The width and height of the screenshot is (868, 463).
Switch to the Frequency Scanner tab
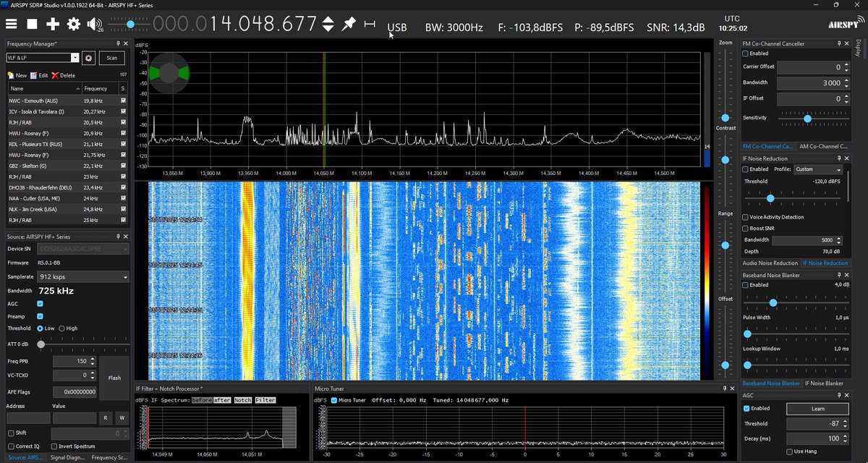pyautogui.click(x=109, y=457)
